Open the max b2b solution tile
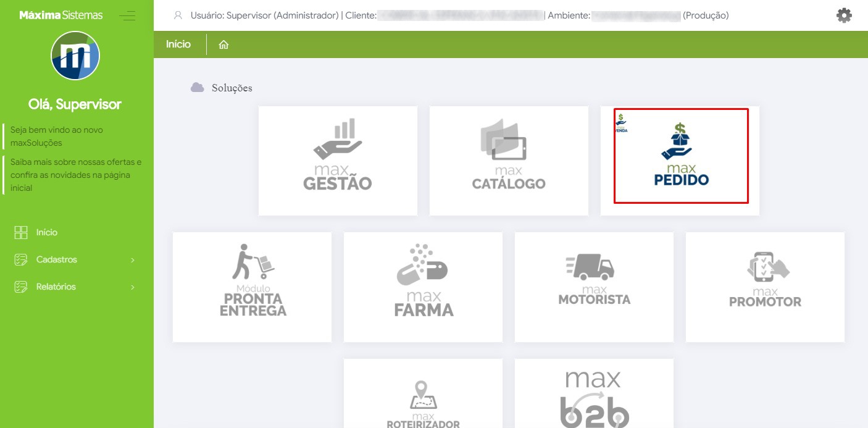Screen dimensions: 868x428 [594, 393]
